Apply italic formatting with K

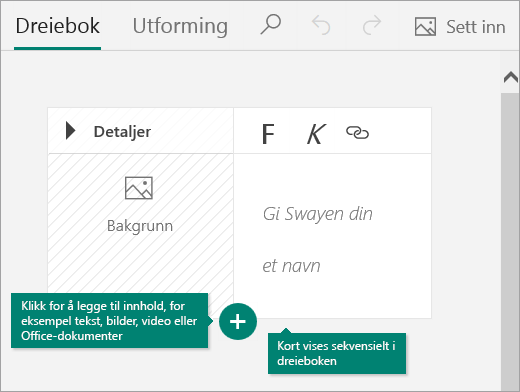(x=316, y=134)
